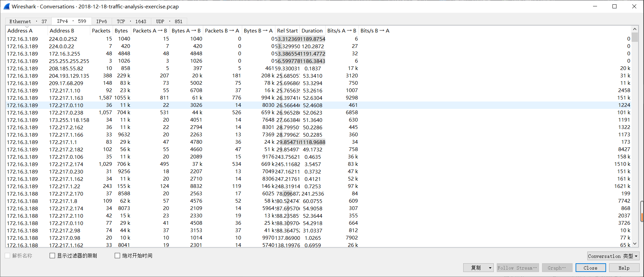
Task: Select the 172.217.2.170 conversation row
Action: tap(319, 194)
